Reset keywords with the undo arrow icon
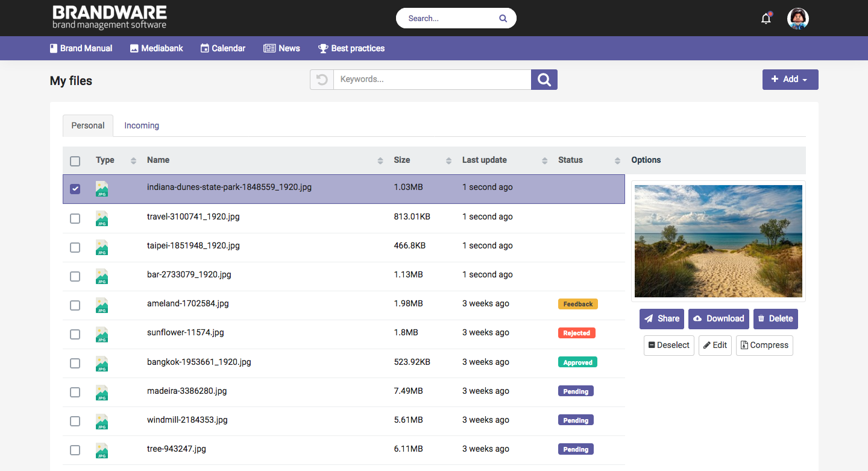Screen dimensions: 868x471 point(322,80)
